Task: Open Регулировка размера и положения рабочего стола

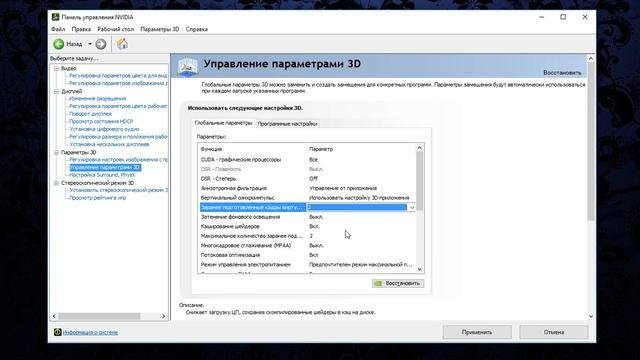Action: (x=118, y=137)
